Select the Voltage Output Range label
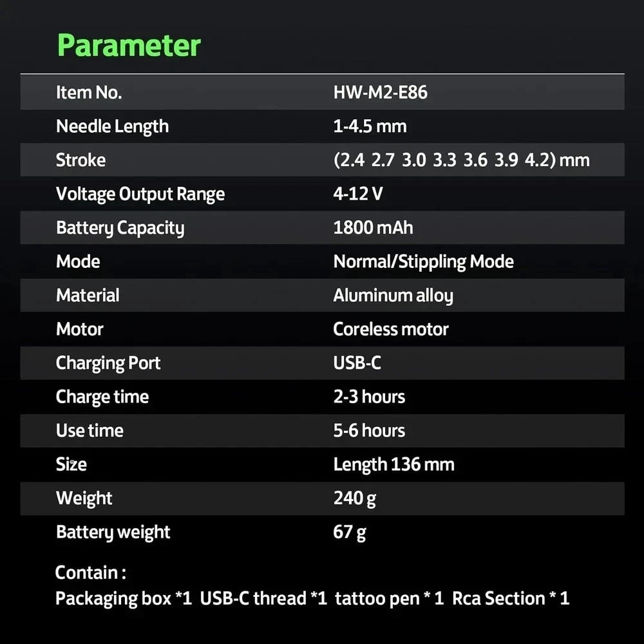The height and width of the screenshot is (644, 644). coord(140,194)
